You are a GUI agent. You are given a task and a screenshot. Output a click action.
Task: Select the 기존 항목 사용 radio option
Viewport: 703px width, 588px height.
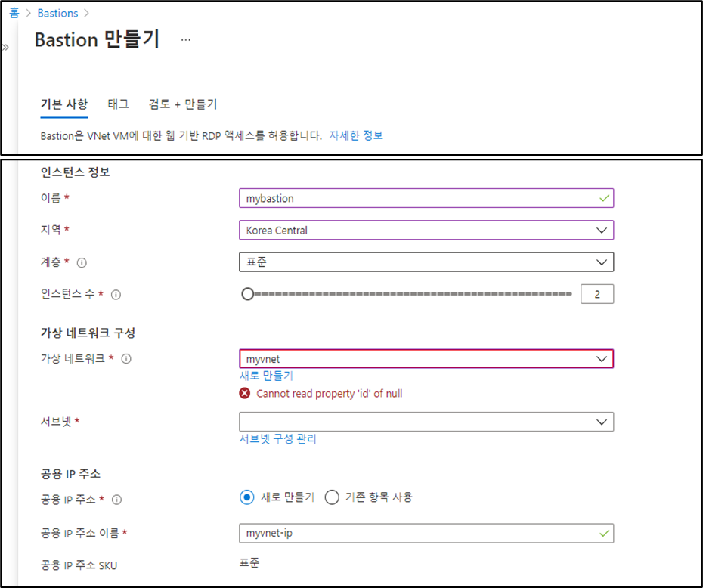click(332, 497)
